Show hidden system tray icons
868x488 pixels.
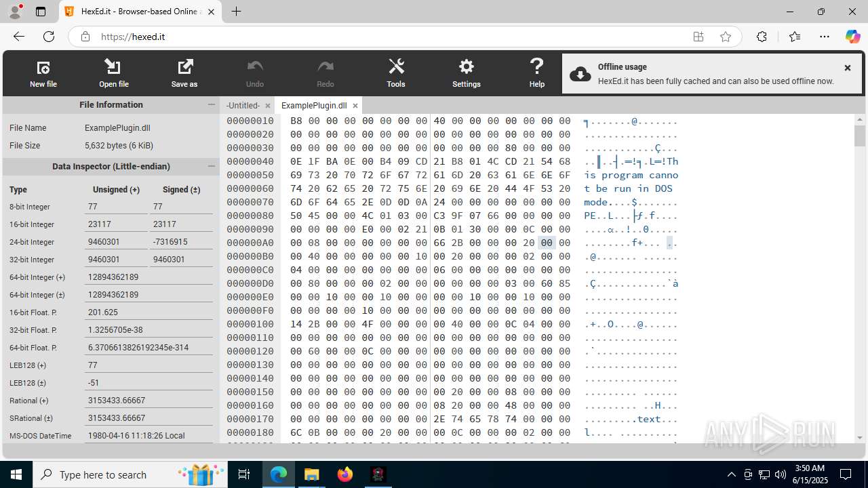[x=731, y=474]
